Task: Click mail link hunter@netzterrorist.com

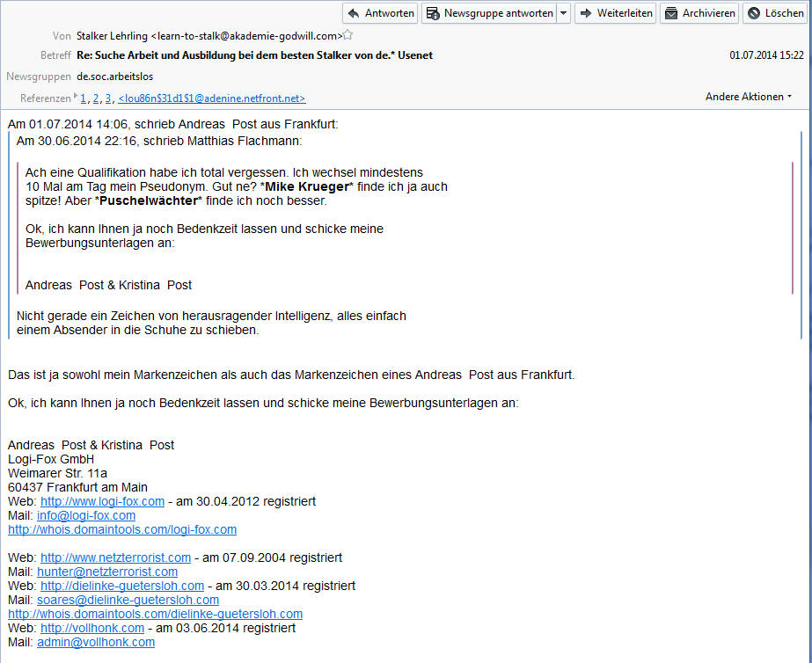Action: [x=107, y=572]
